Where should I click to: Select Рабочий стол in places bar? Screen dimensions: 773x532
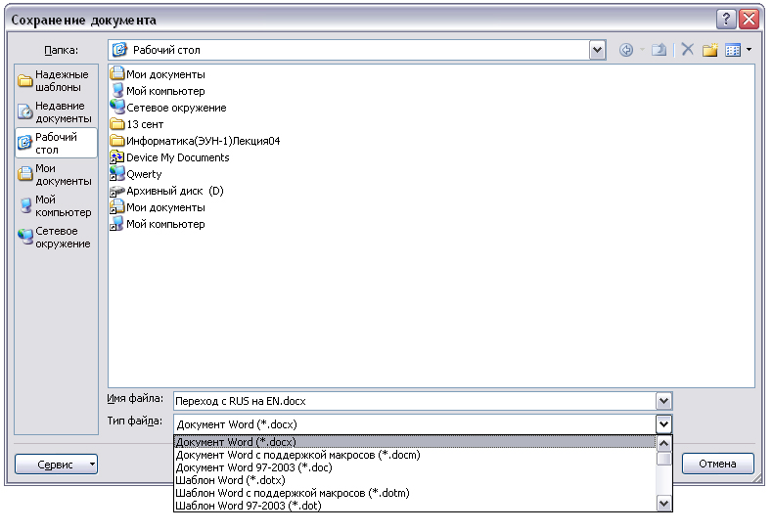[56, 144]
